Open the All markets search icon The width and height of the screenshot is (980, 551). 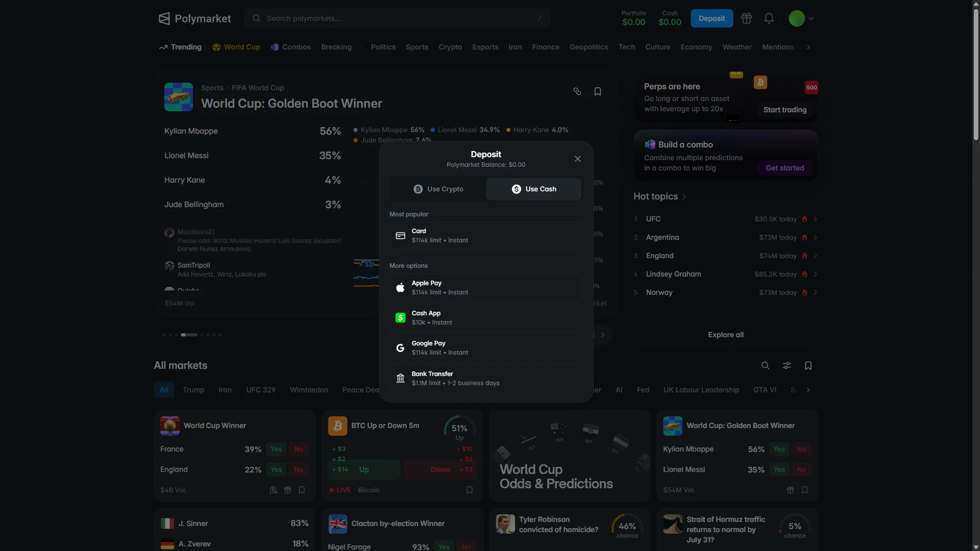click(x=765, y=366)
